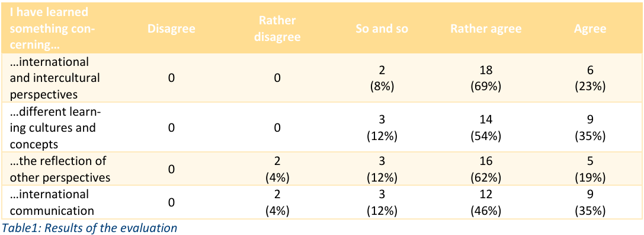The height and width of the screenshot is (235, 644).
Task: Select the 'So and so' column header
Action: click(x=382, y=29)
